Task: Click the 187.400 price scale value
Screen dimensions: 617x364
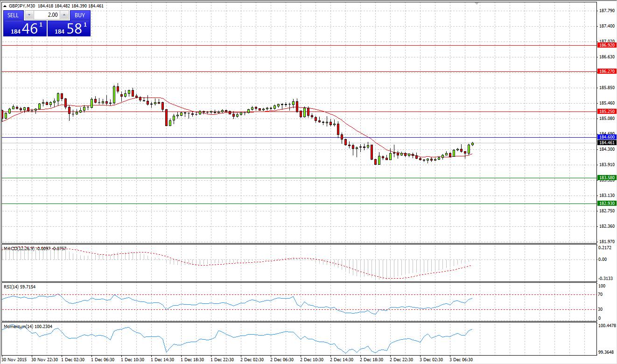Action: [x=607, y=26]
